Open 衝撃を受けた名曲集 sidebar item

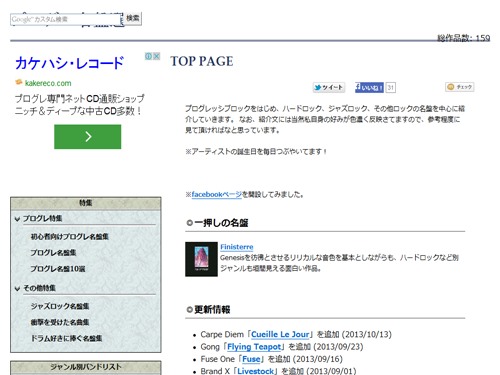click(60, 322)
